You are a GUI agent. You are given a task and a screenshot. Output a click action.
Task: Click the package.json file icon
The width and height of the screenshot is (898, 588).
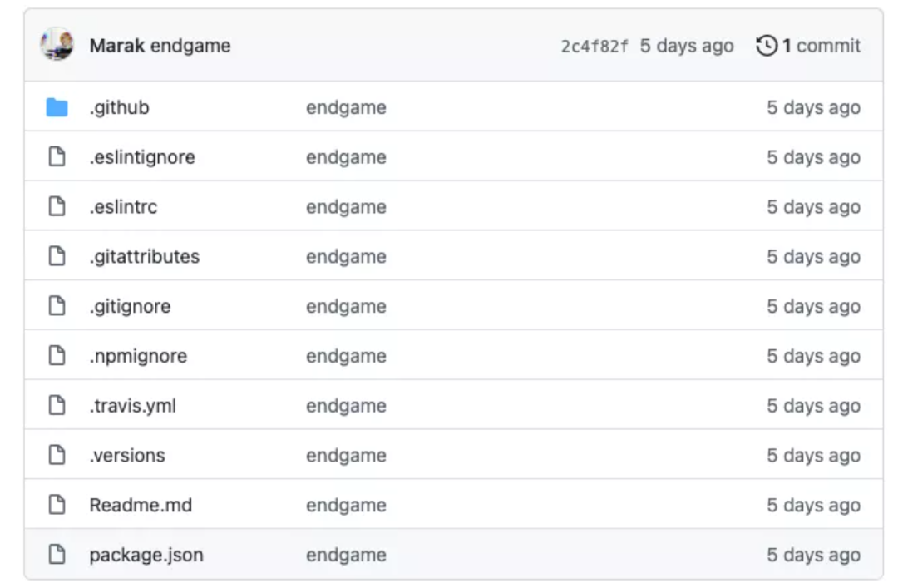[57, 555]
